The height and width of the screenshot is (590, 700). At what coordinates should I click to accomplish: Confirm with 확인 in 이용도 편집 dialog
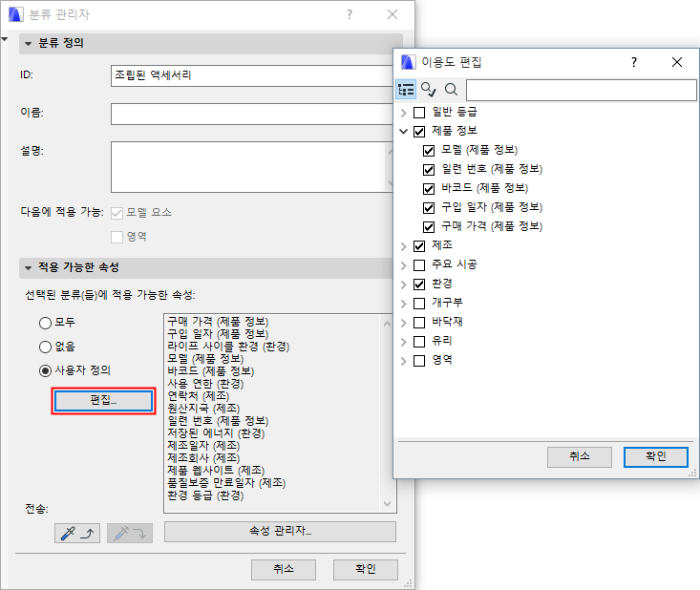tap(656, 457)
